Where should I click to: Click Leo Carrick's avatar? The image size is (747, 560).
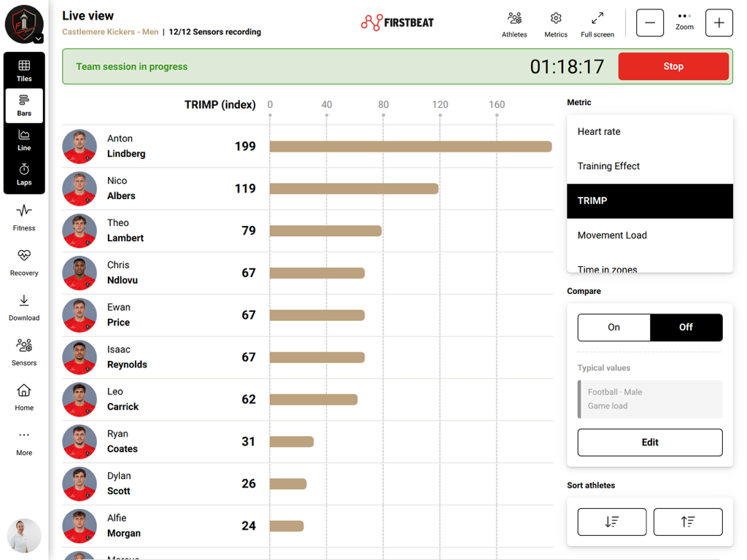pos(80,400)
